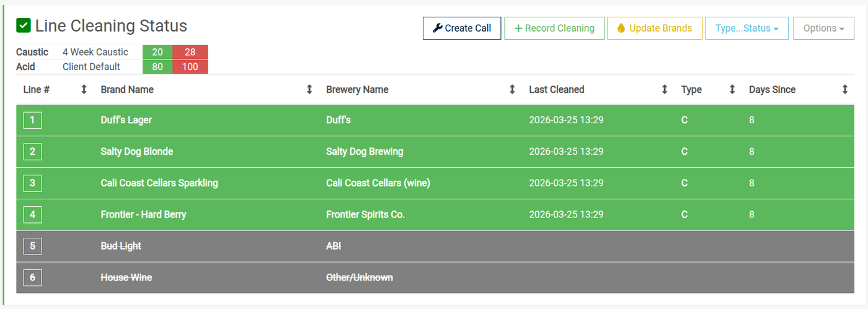
Task: Sort by Last Cleaned column arrows
Action: coord(665,90)
